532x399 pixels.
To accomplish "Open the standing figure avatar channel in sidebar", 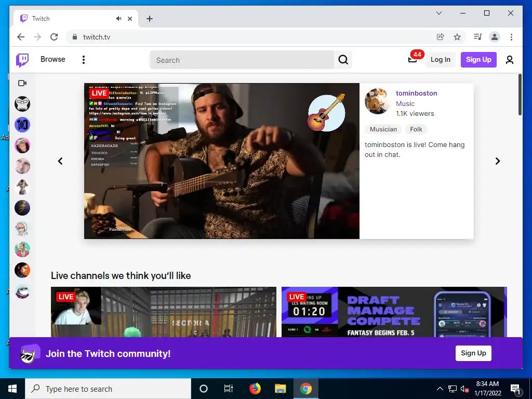I will pyautogui.click(x=22, y=187).
